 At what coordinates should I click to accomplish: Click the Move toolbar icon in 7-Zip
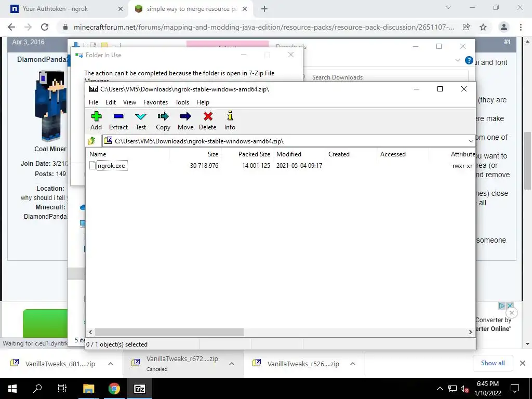(x=185, y=121)
